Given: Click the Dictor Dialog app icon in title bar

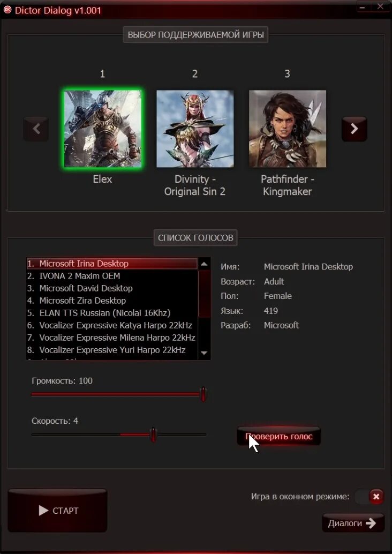Looking at the screenshot, I should (7, 10).
